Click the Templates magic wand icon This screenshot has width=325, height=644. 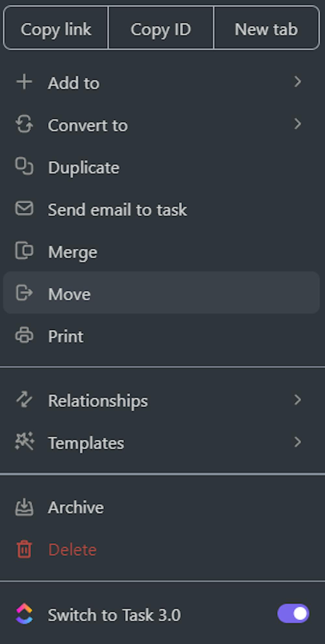24,442
